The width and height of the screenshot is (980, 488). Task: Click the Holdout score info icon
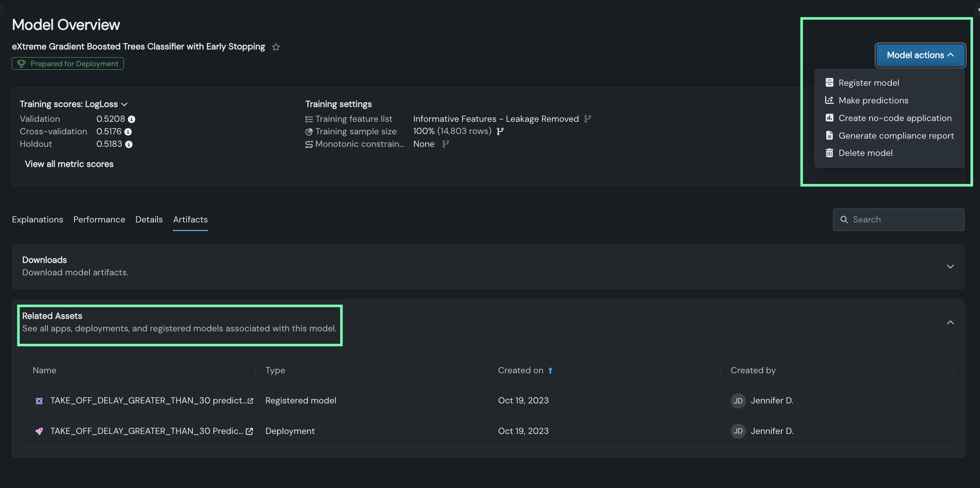coord(129,145)
